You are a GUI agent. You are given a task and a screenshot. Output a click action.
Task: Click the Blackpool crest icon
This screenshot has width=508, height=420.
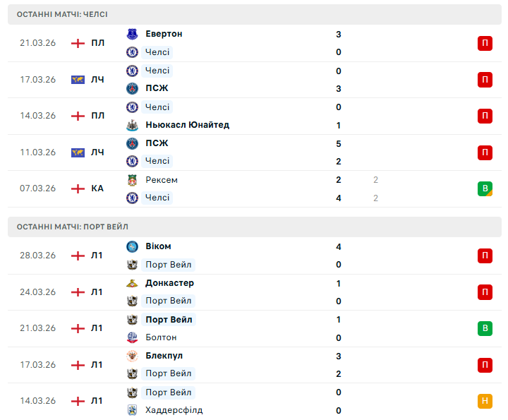[x=132, y=356]
